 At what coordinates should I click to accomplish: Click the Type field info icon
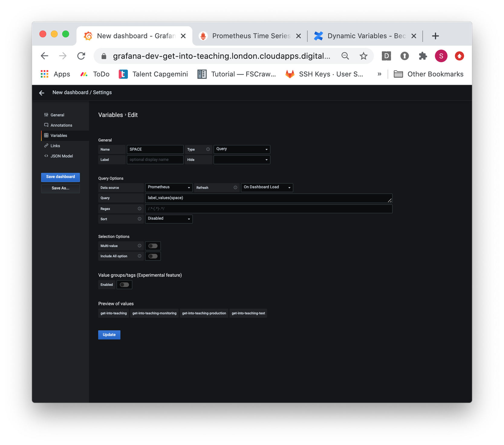point(208,150)
